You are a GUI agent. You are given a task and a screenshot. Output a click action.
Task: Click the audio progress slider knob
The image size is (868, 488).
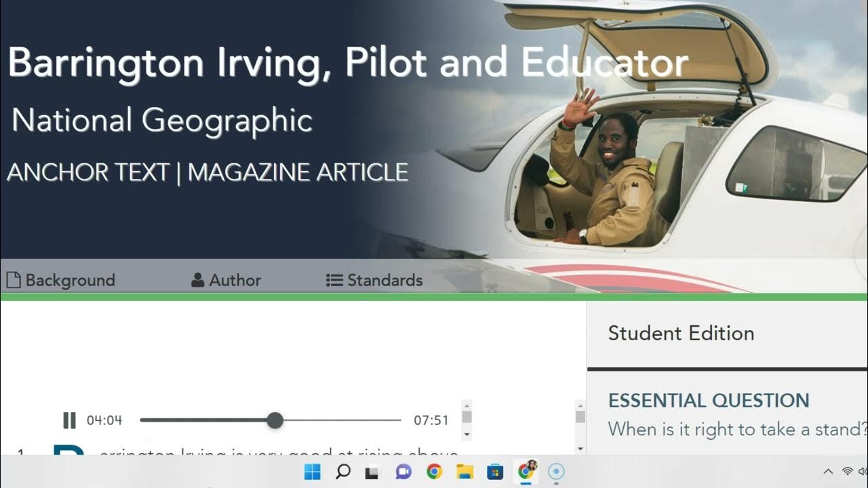pyautogui.click(x=275, y=420)
